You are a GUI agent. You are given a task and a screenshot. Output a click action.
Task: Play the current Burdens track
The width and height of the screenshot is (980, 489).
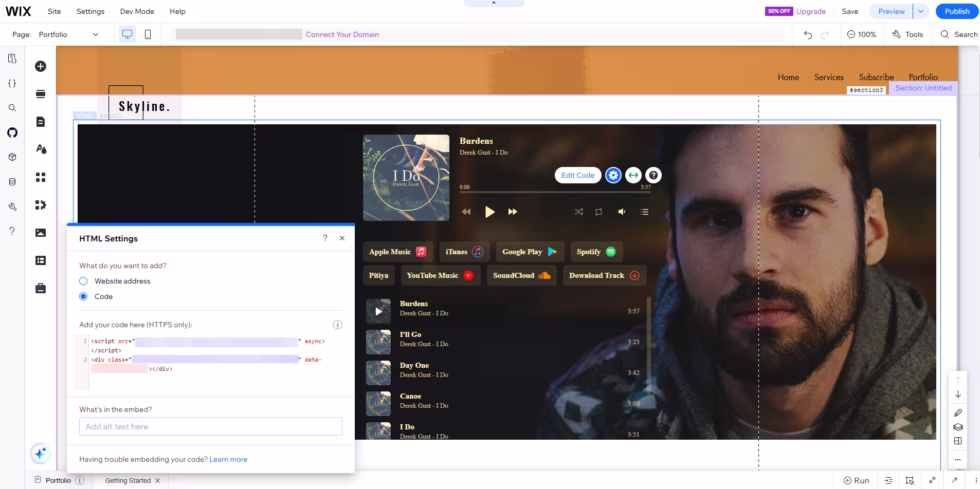(489, 212)
